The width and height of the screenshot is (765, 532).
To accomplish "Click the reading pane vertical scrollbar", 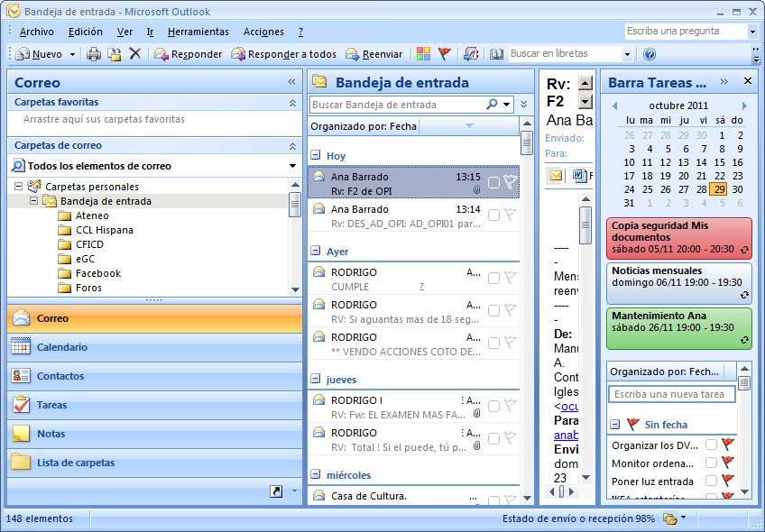I will (585, 336).
